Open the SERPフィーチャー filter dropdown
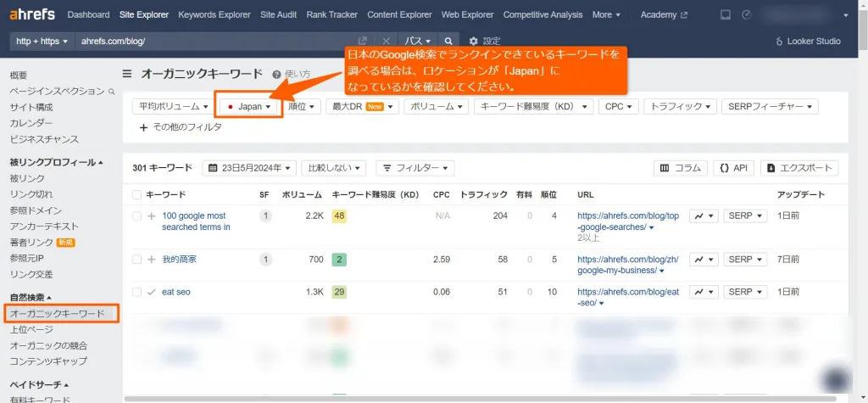868x403 pixels. (770, 106)
